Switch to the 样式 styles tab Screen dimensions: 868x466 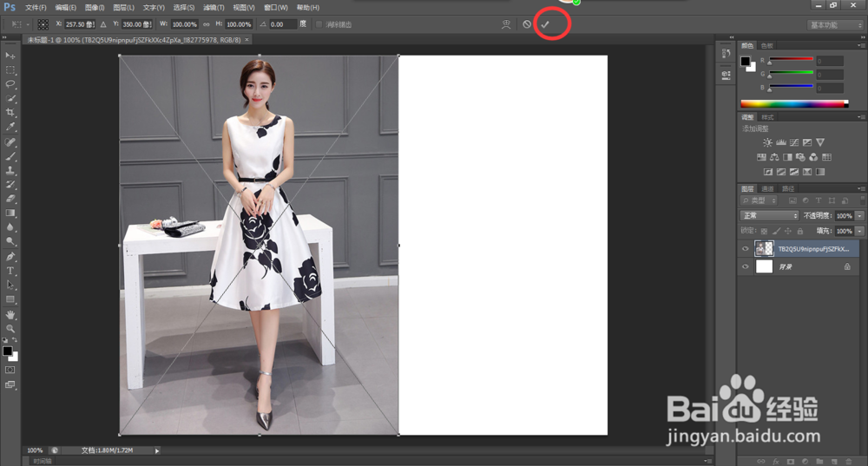(768, 117)
